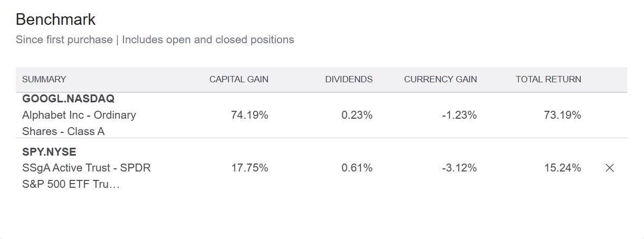
Task: Select GOOGL currency gain value -1.23%
Action: coord(459,115)
